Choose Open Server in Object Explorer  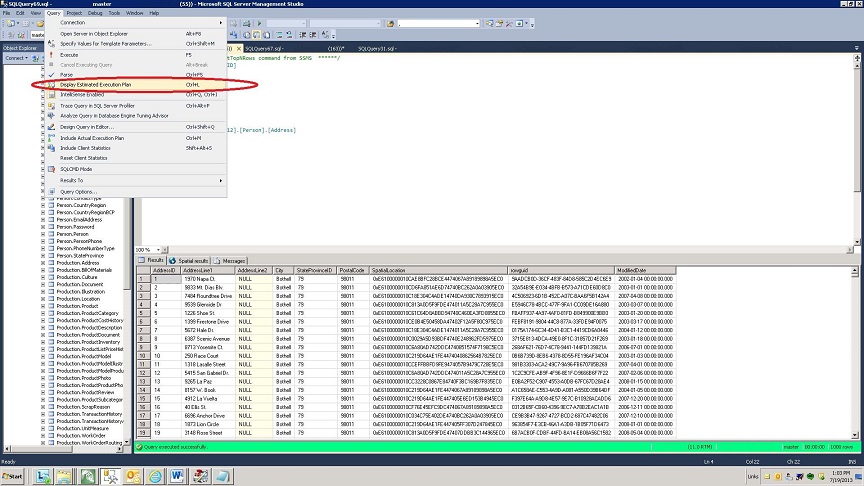[136, 34]
